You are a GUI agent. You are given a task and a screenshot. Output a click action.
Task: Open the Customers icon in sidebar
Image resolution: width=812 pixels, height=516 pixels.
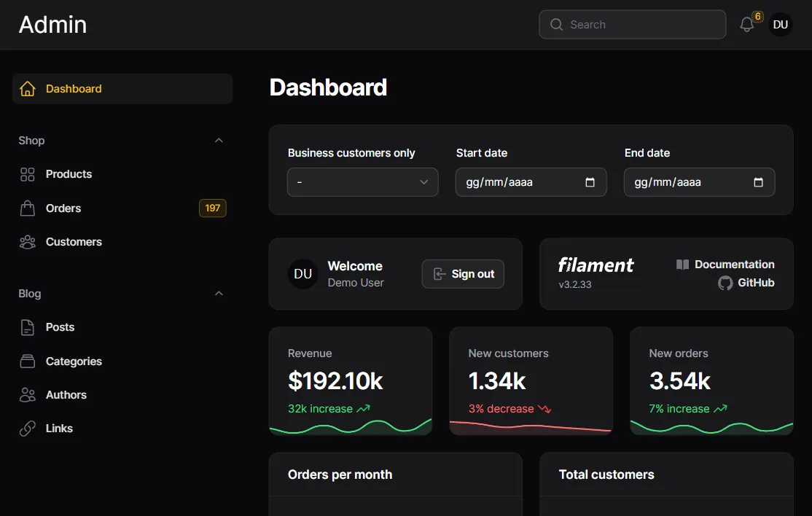click(28, 242)
